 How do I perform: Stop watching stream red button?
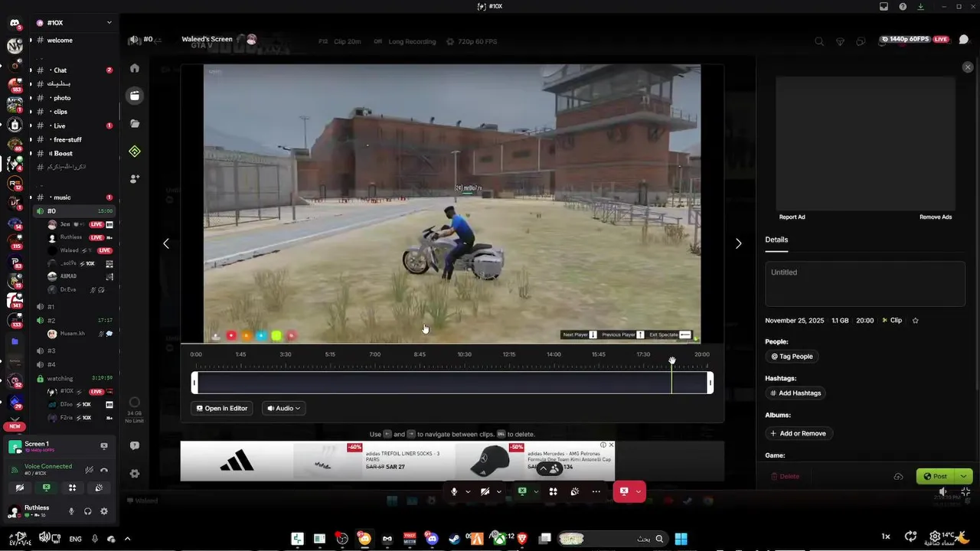click(624, 491)
